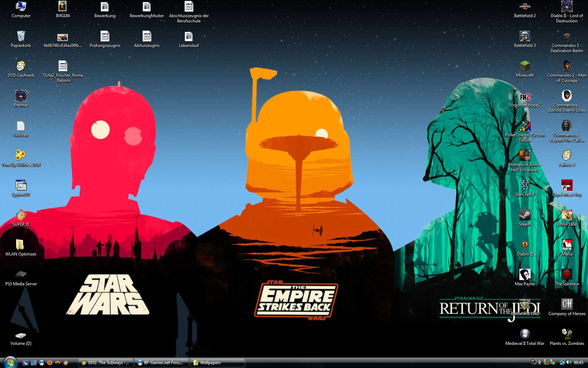The height and width of the screenshot is (368, 588).
Task: Launch Commandos Behind Enemy Lines
Action: (x=567, y=102)
